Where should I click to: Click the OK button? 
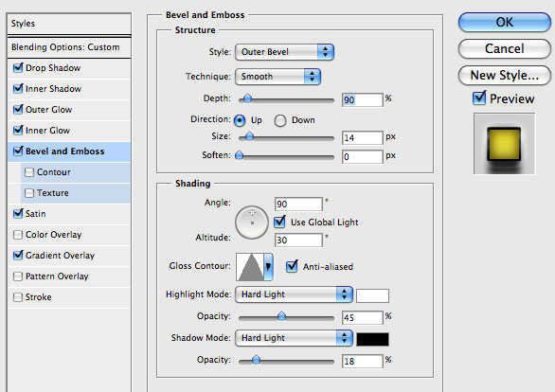(x=505, y=23)
